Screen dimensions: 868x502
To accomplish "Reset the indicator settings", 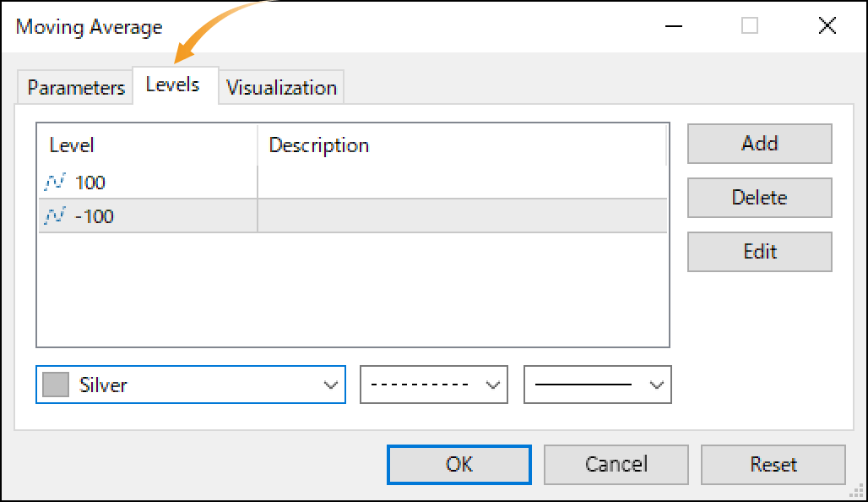I will coord(773,464).
